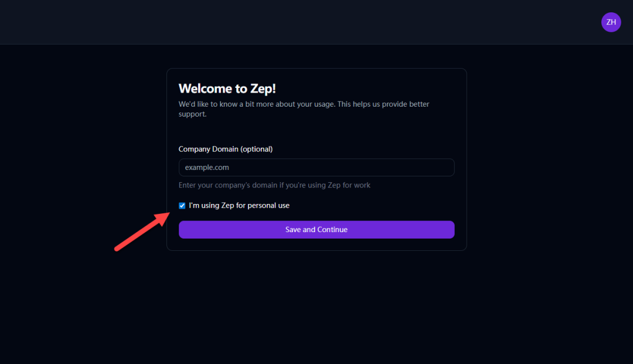This screenshot has height=364, width=633.
Task: Click the "Enter your company's domain" helper text
Action: pos(274,185)
